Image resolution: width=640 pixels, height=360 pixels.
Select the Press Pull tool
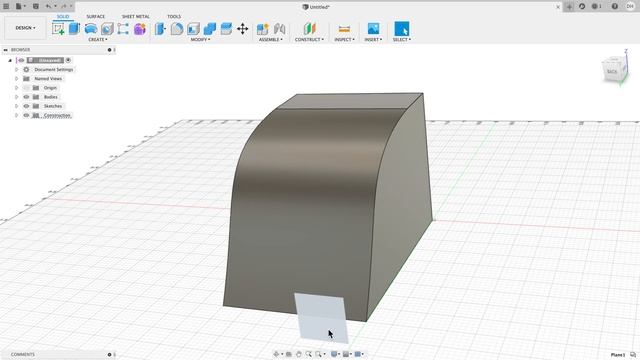click(160, 29)
